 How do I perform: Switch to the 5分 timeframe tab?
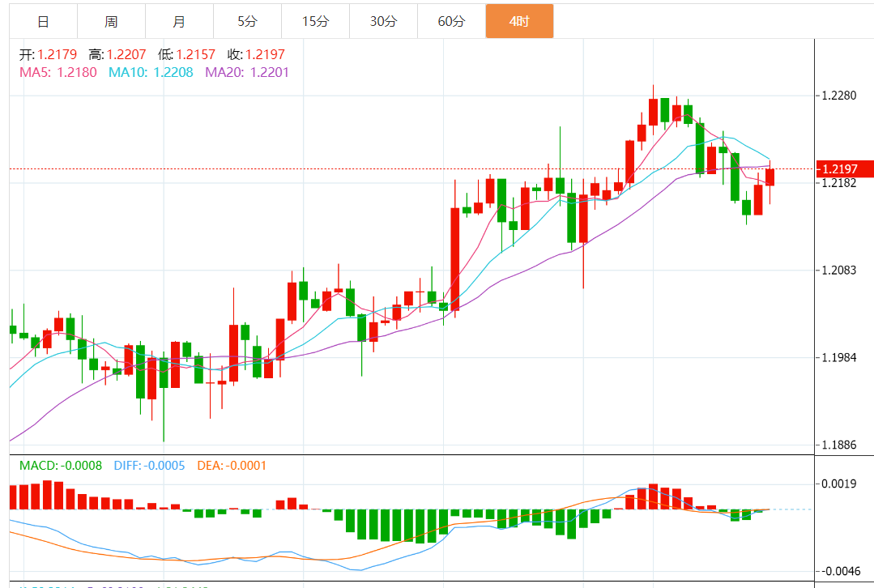pos(247,21)
